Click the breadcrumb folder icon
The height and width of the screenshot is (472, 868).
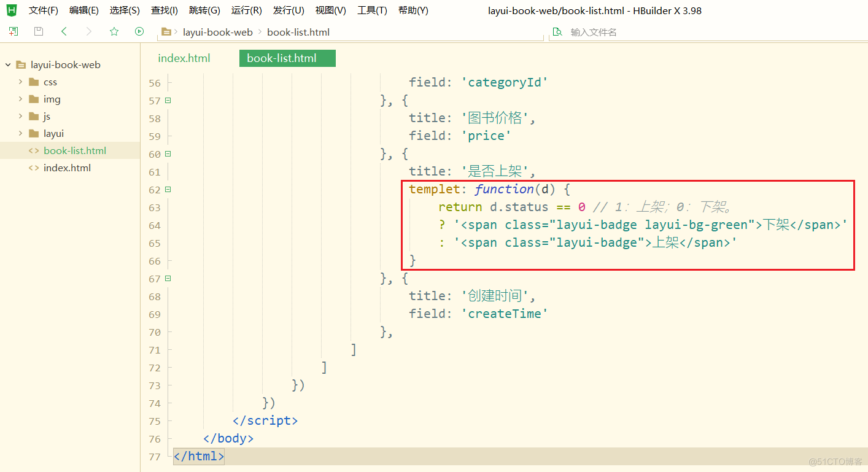click(x=166, y=32)
